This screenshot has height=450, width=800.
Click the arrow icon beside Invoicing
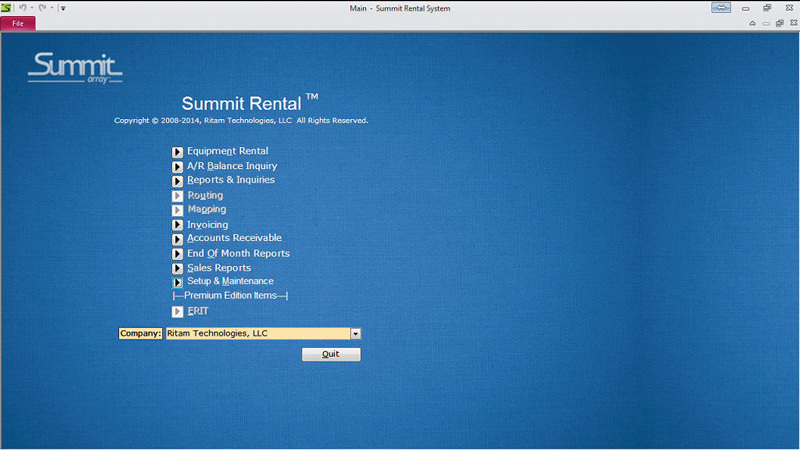click(177, 224)
